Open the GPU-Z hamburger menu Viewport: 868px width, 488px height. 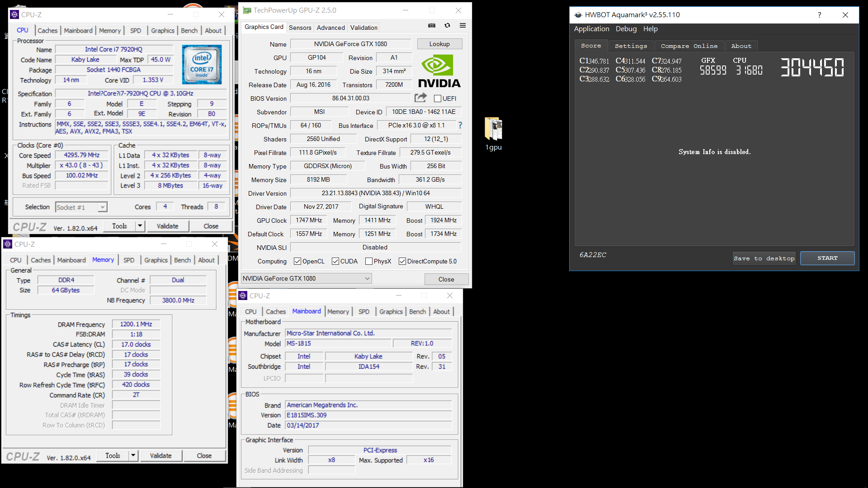(x=462, y=26)
